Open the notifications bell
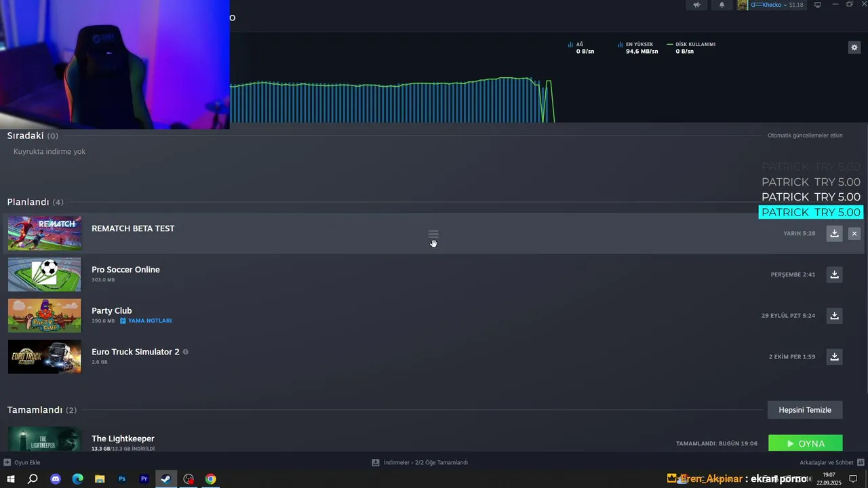The height and width of the screenshot is (488, 868). coord(722,5)
